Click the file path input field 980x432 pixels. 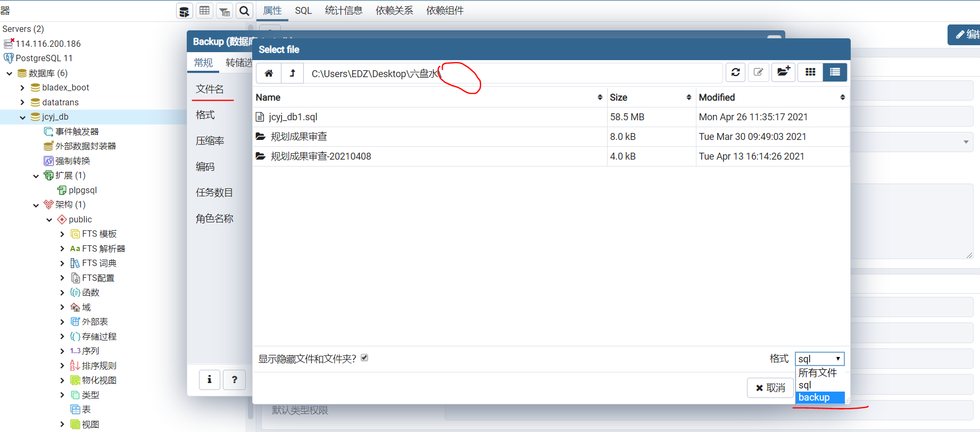pyautogui.click(x=513, y=73)
